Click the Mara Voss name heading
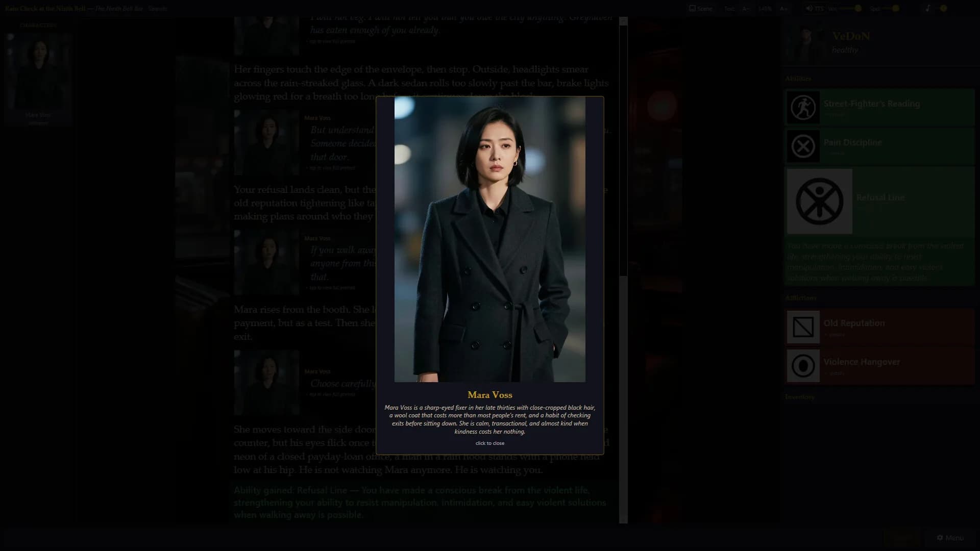 (x=489, y=395)
